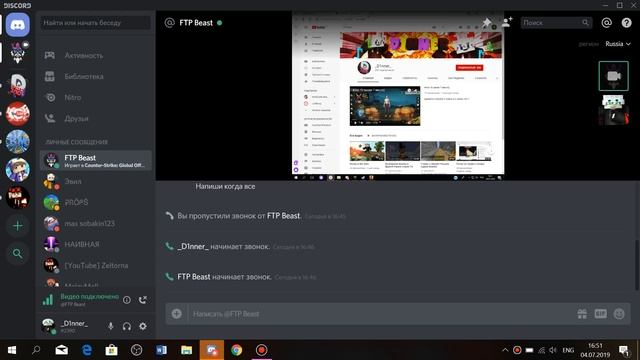Click the add a server plus icon
The height and width of the screenshot is (360, 640).
[x=18, y=226]
